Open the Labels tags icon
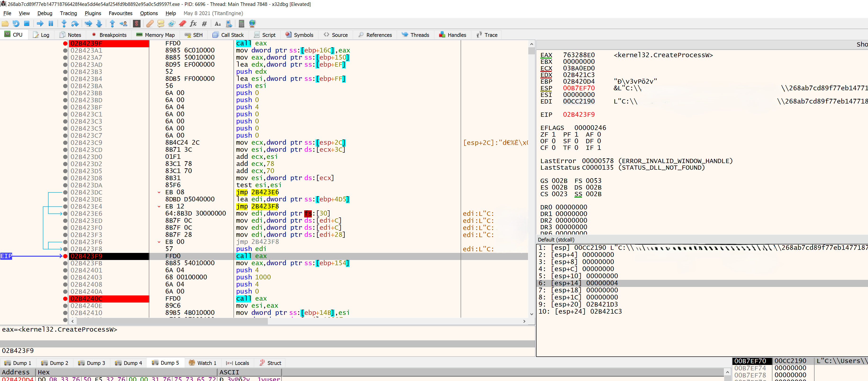 (x=172, y=24)
